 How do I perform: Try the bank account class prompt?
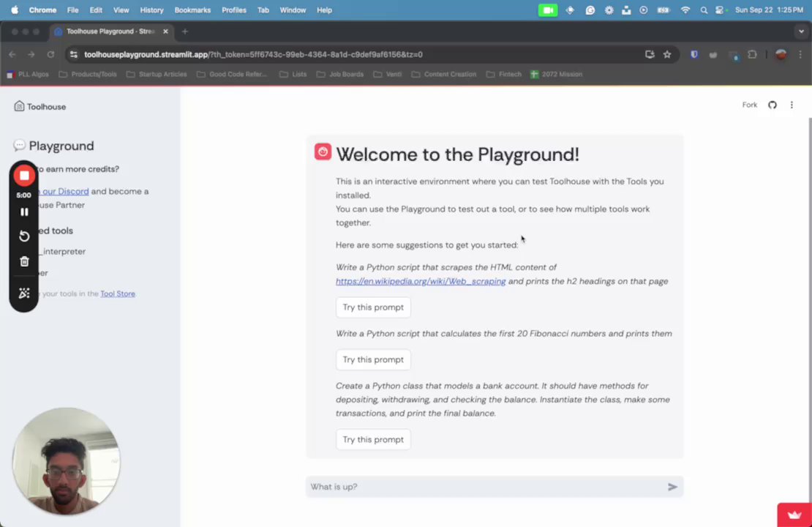(x=373, y=439)
